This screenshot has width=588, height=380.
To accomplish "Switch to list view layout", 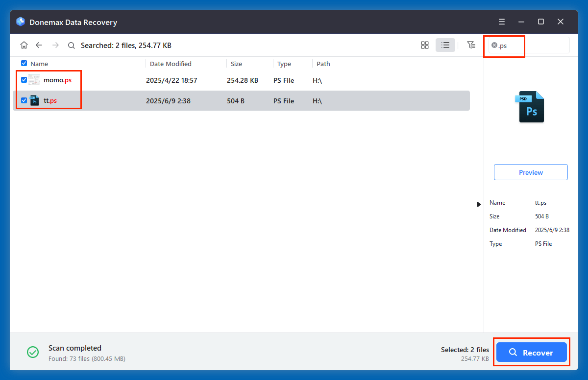I will coord(445,45).
